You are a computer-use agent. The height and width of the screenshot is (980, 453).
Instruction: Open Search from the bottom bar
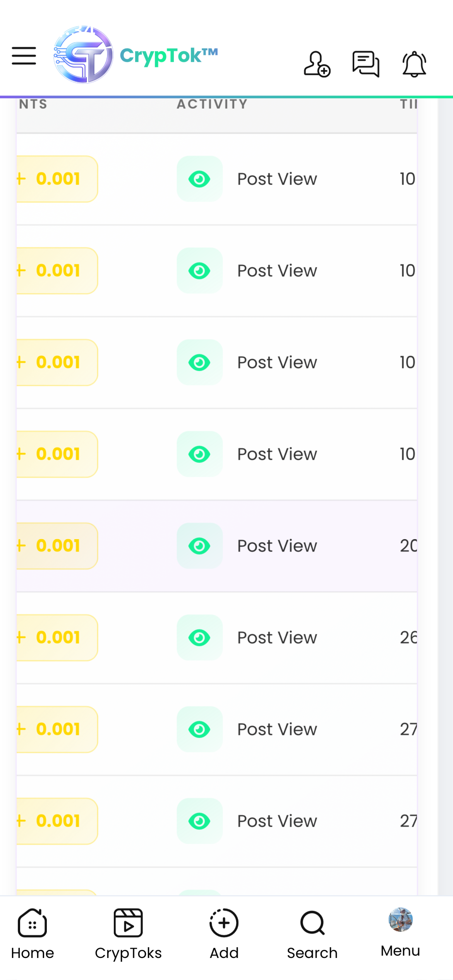(x=312, y=934)
